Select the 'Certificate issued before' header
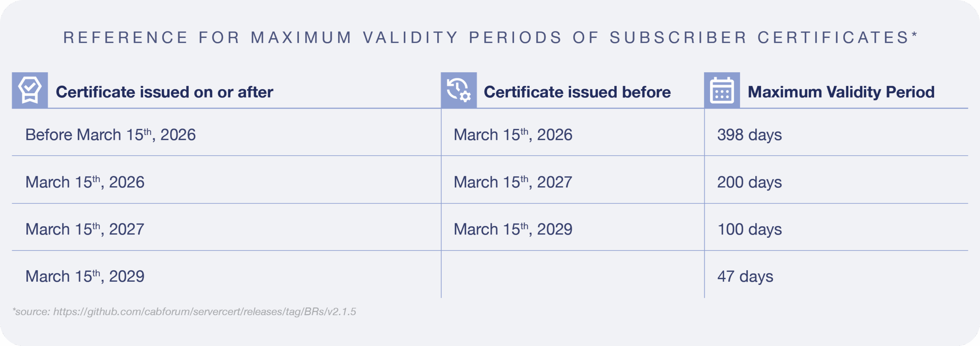The height and width of the screenshot is (346, 980). 577,92
